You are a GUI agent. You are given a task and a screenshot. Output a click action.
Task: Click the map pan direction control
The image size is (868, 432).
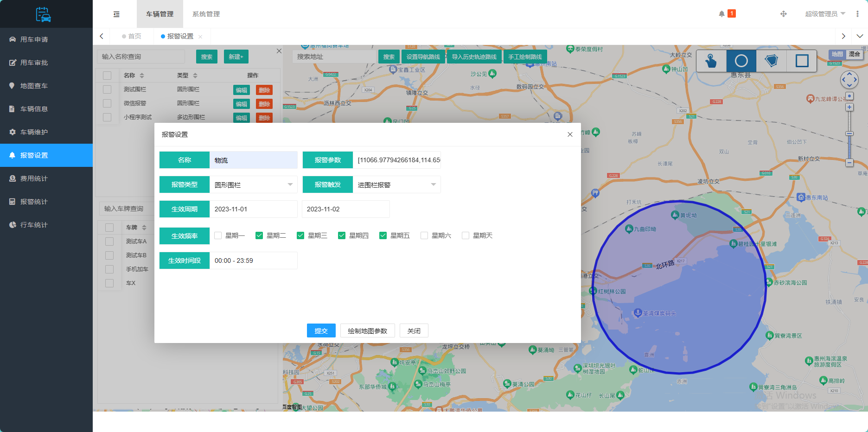(x=849, y=80)
